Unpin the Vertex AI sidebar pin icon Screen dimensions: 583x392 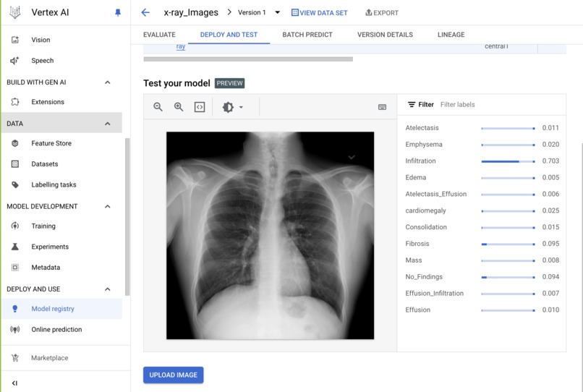tap(118, 12)
